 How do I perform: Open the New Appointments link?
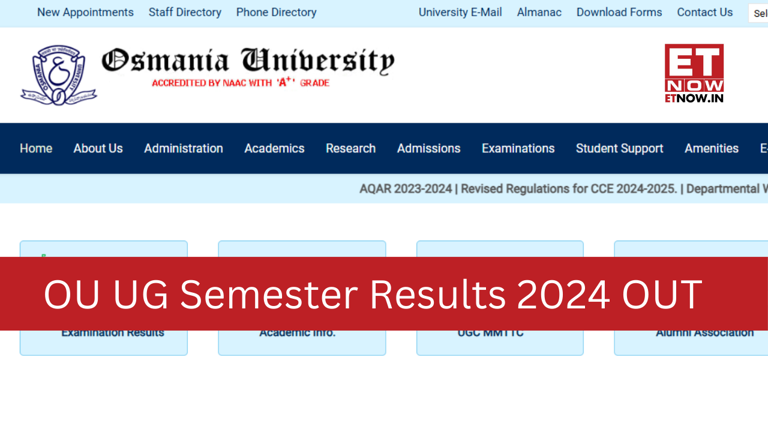(85, 12)
